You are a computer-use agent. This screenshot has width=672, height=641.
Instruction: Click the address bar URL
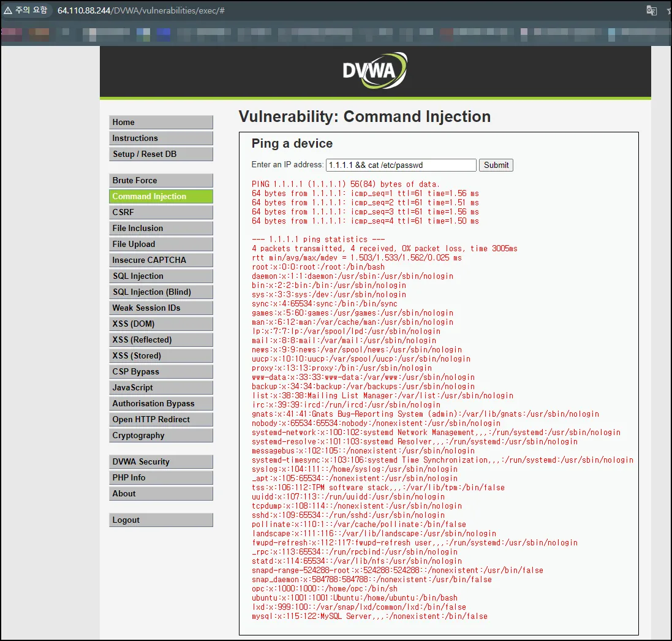tap(141, 10)
